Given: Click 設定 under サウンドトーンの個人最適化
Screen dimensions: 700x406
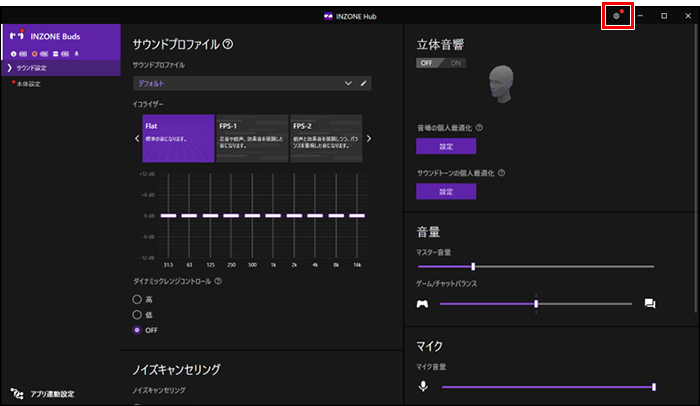Looking at the screenshot, I should [446, 192].
